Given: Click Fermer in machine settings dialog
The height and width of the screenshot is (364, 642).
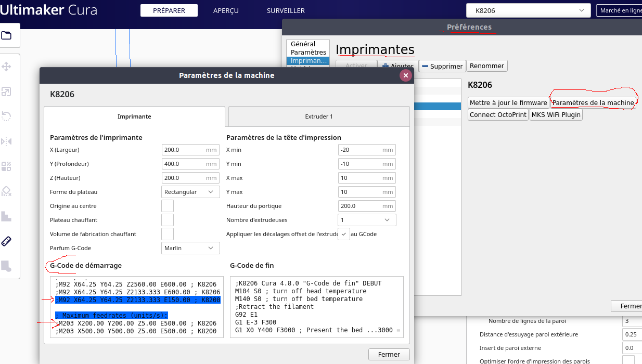Looking at the screenshot, I should click(389, 355).
